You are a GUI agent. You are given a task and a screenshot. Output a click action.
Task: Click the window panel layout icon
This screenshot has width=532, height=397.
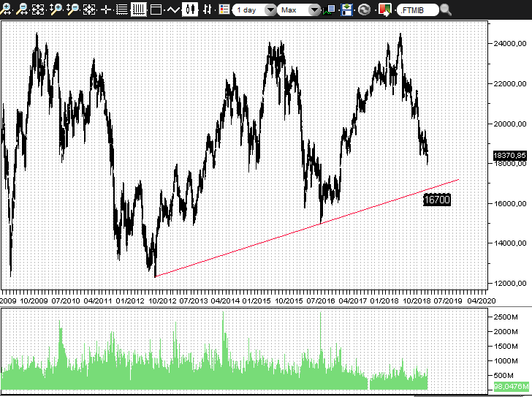(156, 10)
